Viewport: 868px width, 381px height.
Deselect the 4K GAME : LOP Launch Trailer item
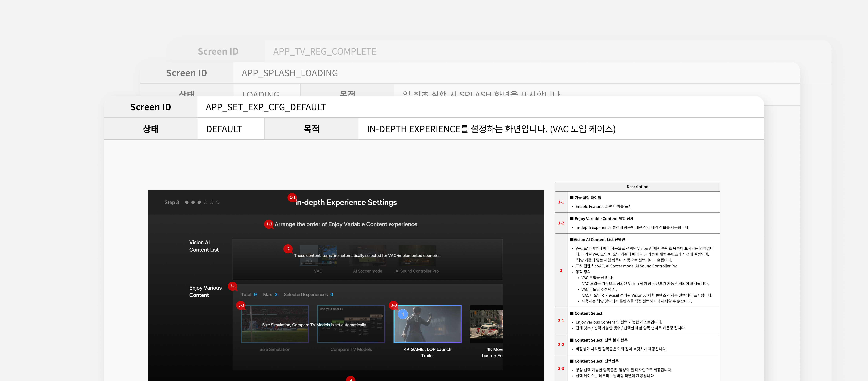tap(427, 324)
